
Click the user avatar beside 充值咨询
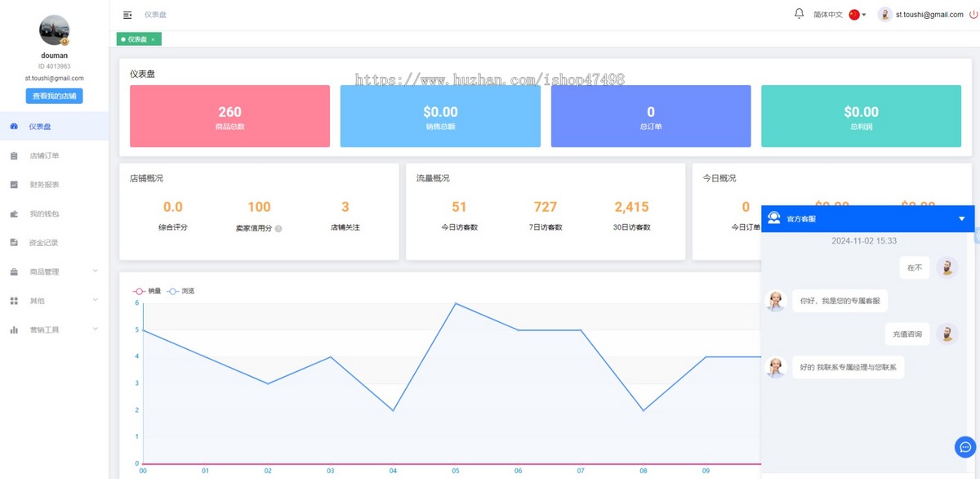tap(947, 334)
